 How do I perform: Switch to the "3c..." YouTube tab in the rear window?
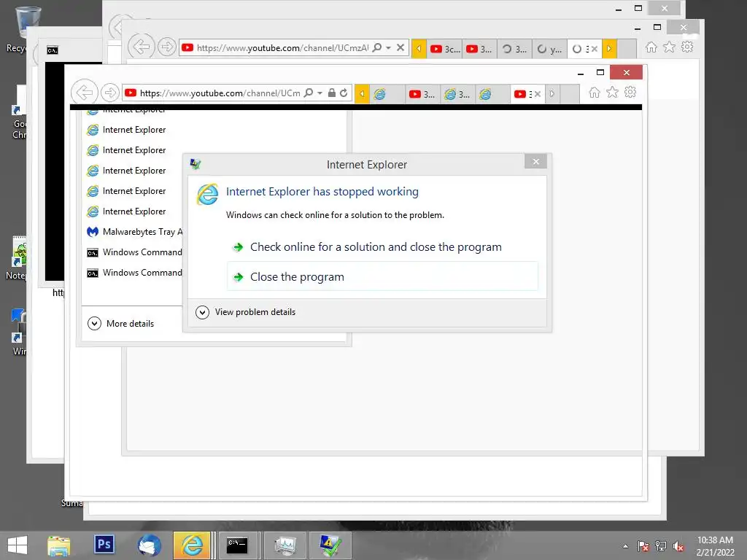pos(445,49)
